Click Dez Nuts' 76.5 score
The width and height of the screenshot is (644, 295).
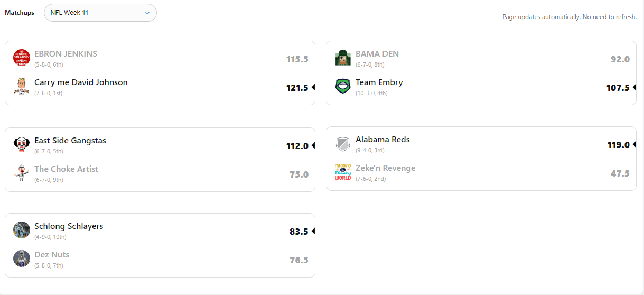(x=298, y=260)
